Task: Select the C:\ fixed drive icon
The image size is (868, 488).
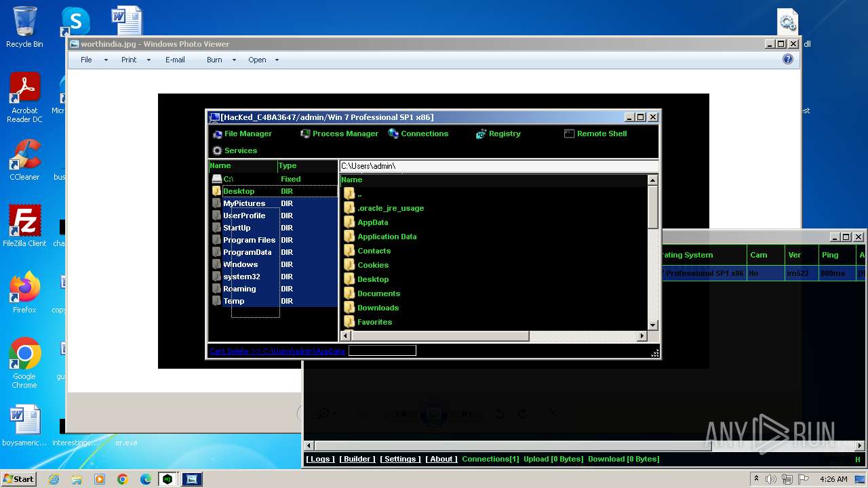Action: coord(217,179)
